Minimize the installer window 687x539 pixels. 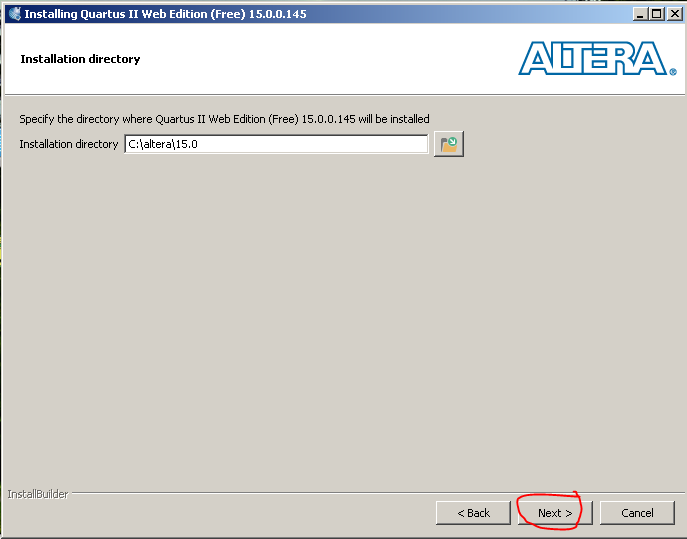coord(640,14)
